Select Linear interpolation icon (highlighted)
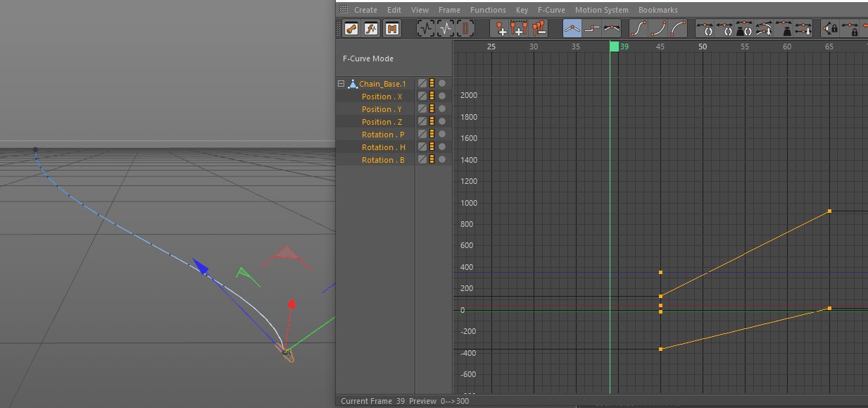The width and height of the screenshot is (868, 408). pyautogui.click(x=572, y=29)
